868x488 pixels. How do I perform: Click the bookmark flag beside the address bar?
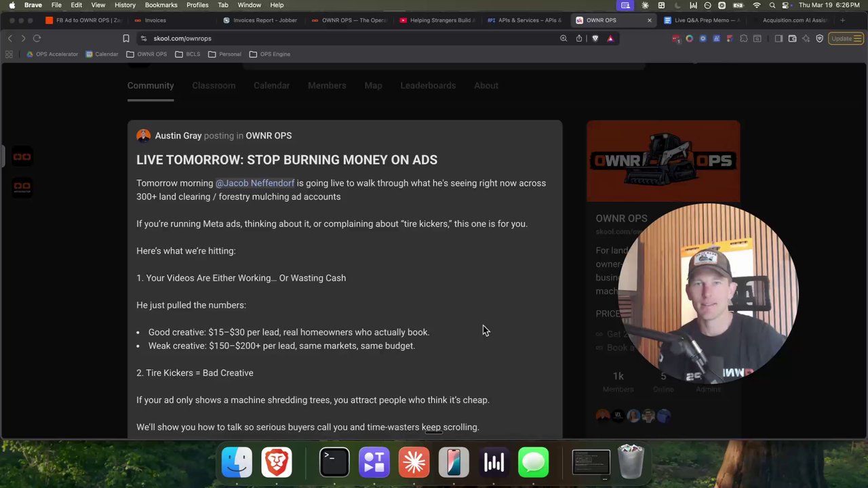tap(126, 39)
